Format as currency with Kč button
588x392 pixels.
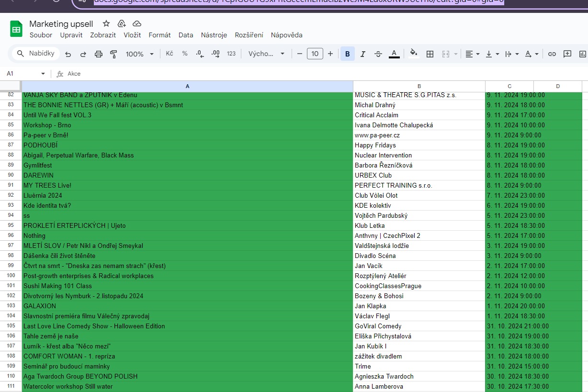point(170,54)
